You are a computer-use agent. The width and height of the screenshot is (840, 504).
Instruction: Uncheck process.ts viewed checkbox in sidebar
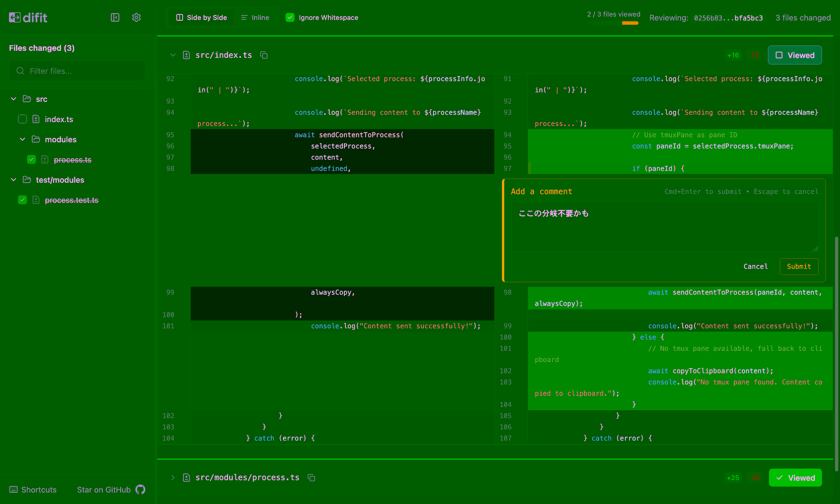point(31,160)
